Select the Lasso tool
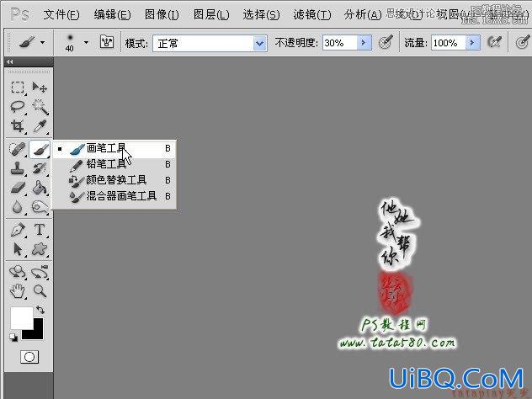 (x=18, y=107)
